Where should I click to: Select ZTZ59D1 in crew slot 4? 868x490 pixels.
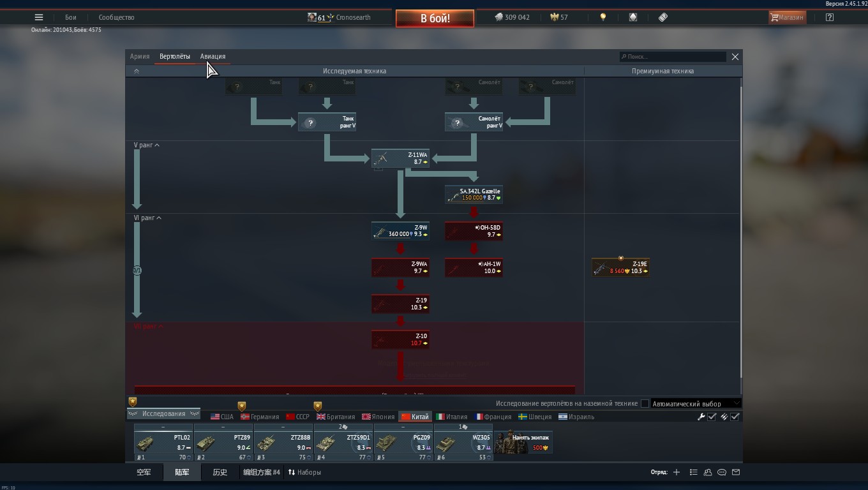[x=343, y=443]
